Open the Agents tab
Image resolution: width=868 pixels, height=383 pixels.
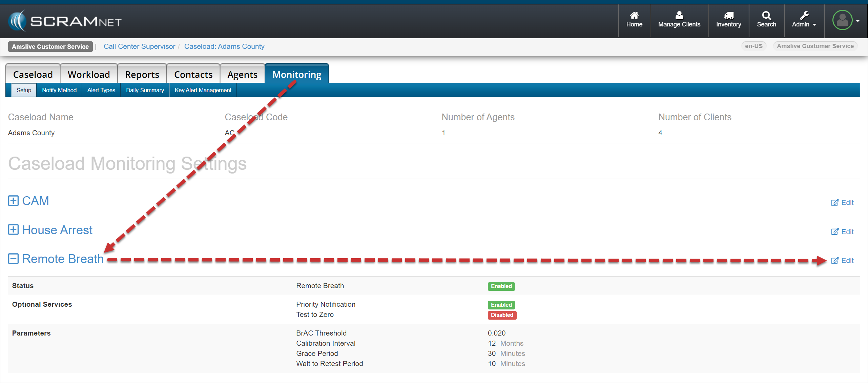point(242,75)
